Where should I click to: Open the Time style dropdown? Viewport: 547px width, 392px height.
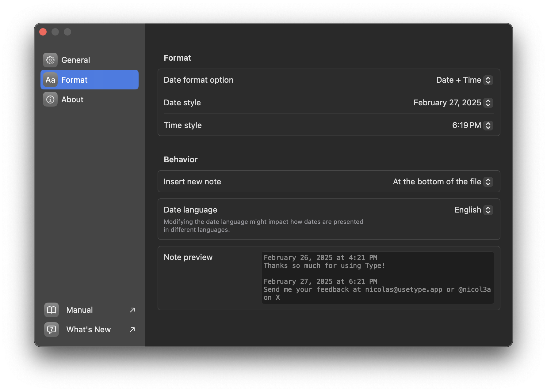(x=472, y=125)
